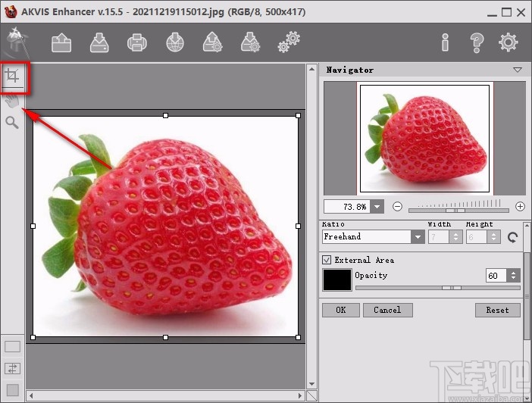Collapse the Navigator panel
This screenshot has height=403, width=532.
tap(518, 70)
